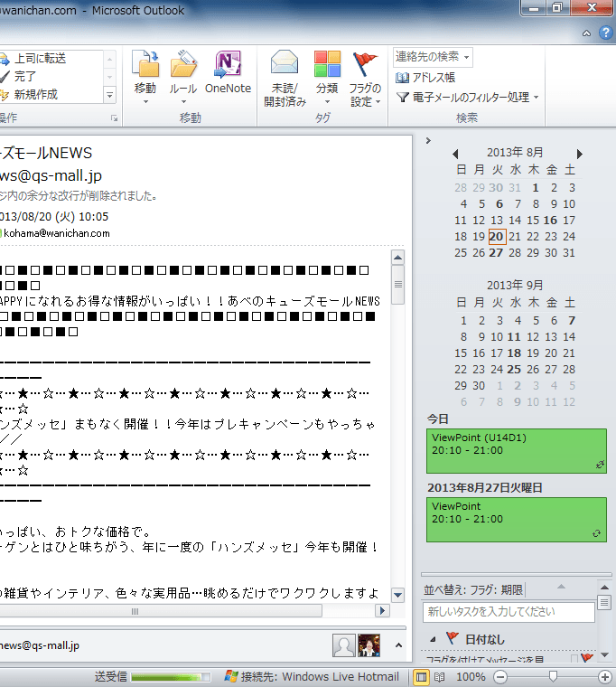616x687 pixels.
Task: Open the アドレス帳 address book
Action: click(425, 78)
